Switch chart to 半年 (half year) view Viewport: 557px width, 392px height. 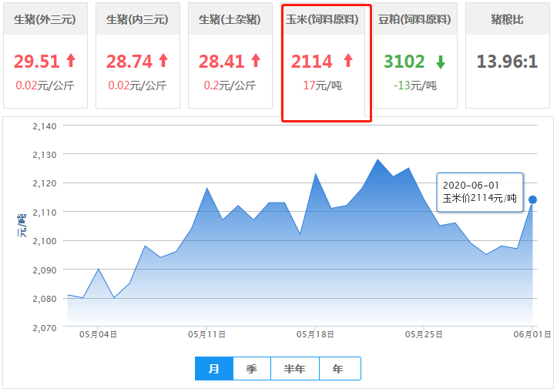pyautogui.click(x=295, y=369)
